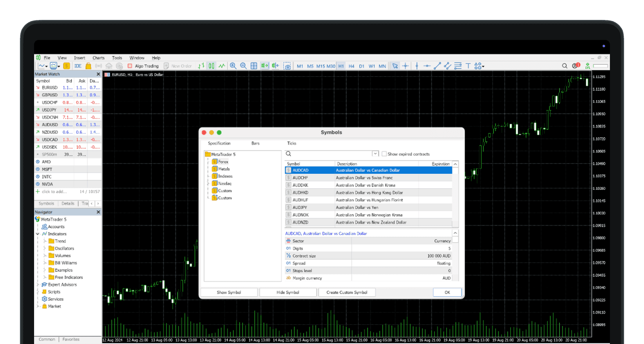
Task: Open the search box dropdown in Symbols dialog
Action: click(375, 154)
